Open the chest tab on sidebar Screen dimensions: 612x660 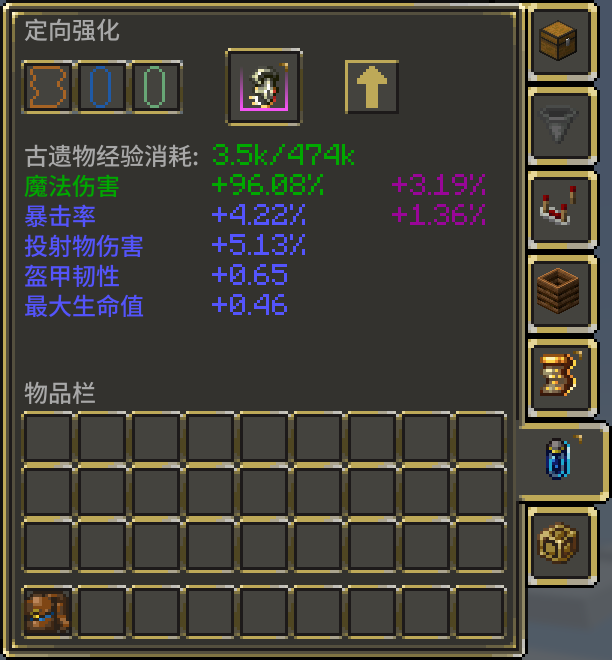(561, 42)
